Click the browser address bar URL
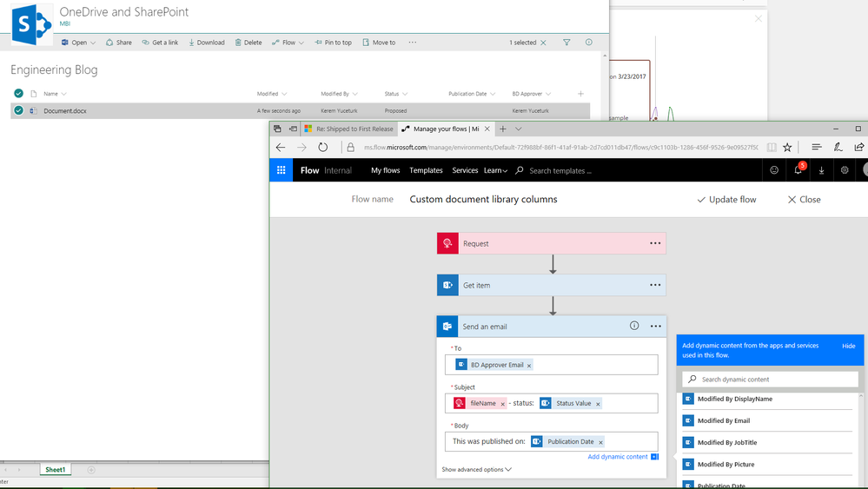The image size is (868, 489). pyautogui.click(x=560, y=147)
